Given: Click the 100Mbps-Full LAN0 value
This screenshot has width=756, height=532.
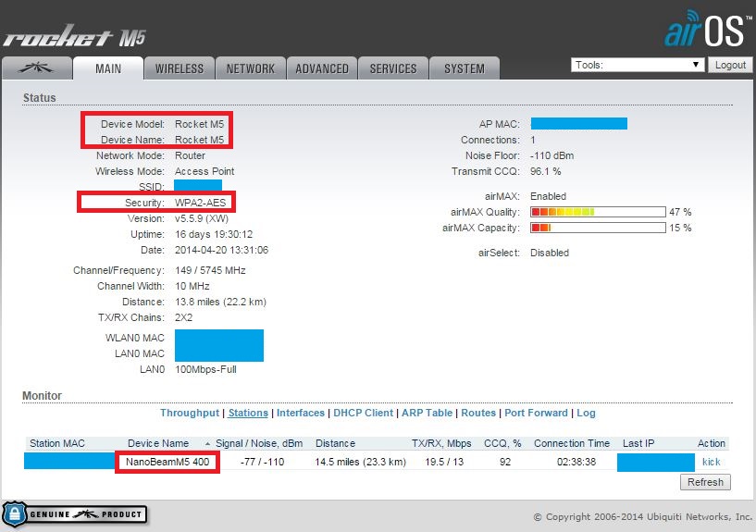Looking at the screenshot, I should click(205, 369).
